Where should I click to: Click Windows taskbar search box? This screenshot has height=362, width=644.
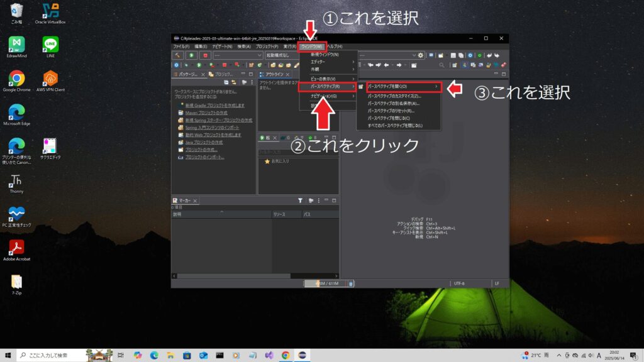[x=52, y=356]
